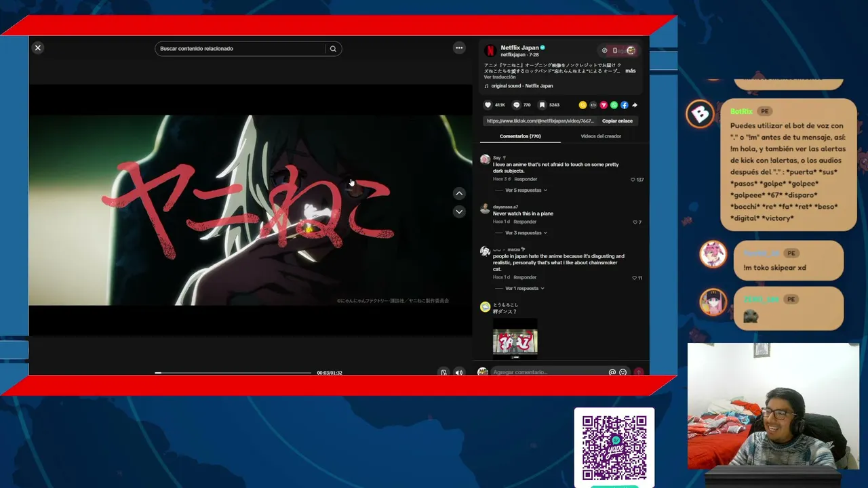Click the 'Netflix Japan' account name
The height and width of the screenshot is (488, 868).
pos(519,47)
